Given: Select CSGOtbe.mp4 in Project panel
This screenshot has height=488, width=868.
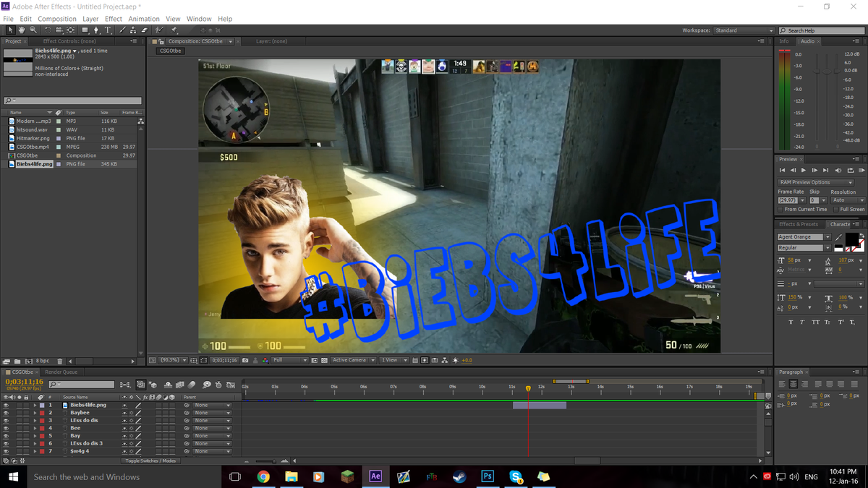Looking at the screenshot, I should [33, 147].
